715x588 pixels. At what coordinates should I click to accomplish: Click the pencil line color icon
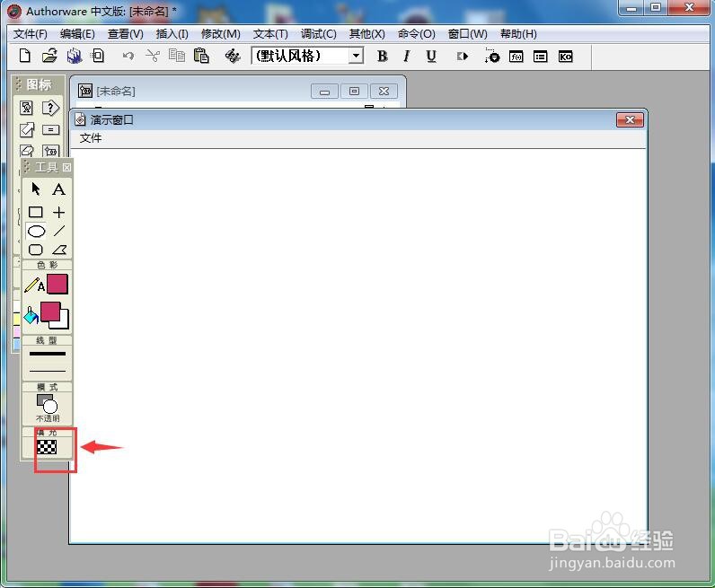[x=31, y=285]
